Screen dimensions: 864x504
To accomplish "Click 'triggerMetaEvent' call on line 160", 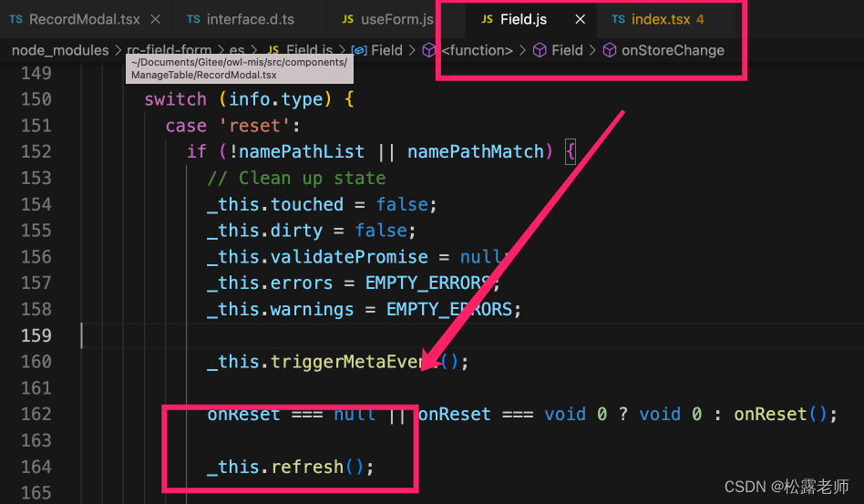I will tap(355, 362).
